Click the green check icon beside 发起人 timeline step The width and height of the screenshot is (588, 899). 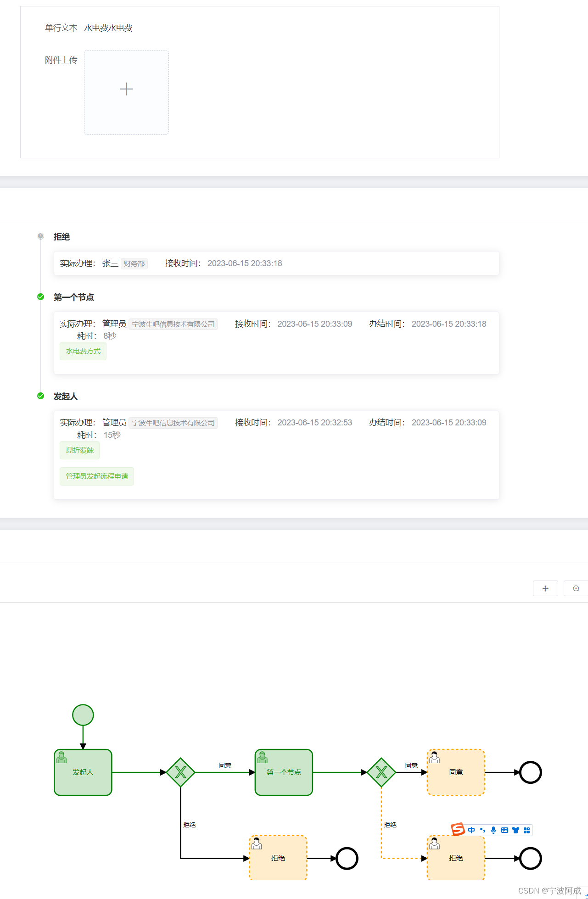click(40, 396)
